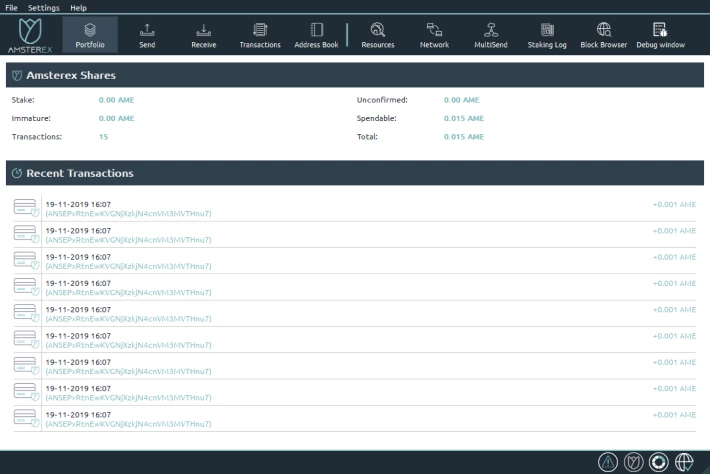This screenshot has height=474, width=710.
Task: Open the Settings menu
Action: click(43, 8)
